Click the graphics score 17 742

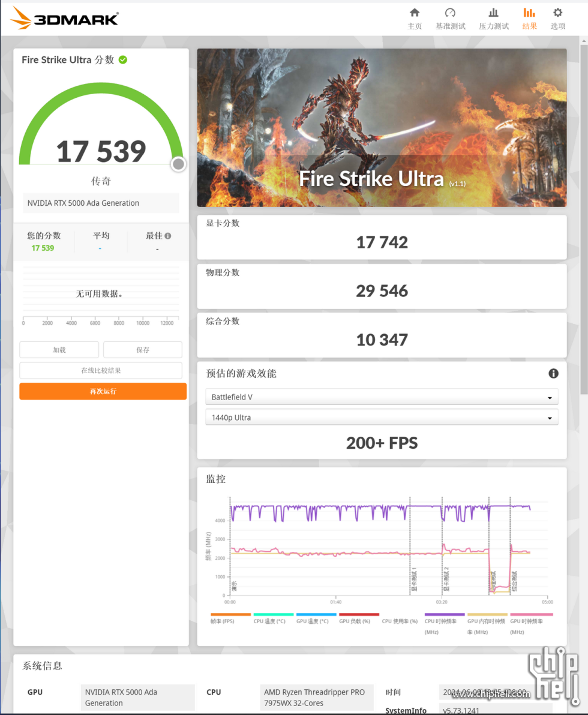click(382, 242)
